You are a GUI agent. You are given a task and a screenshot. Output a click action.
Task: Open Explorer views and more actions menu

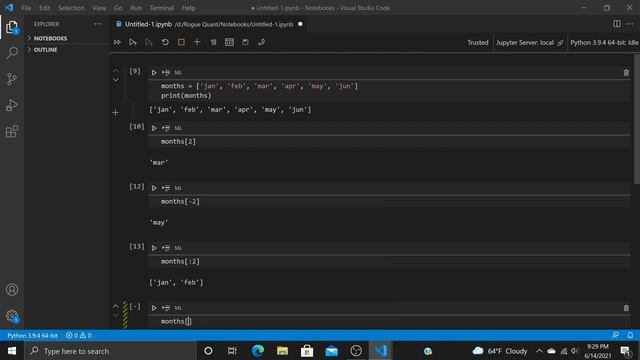(98, 24)
